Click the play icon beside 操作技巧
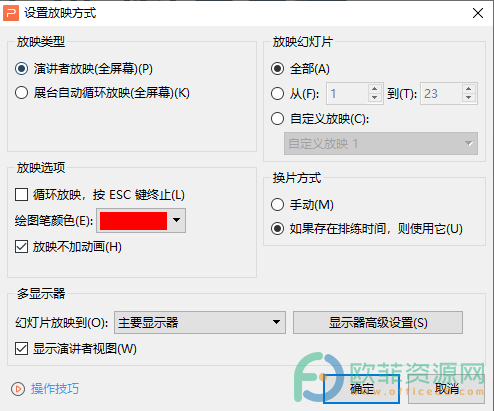Viewport: 494px width, 411px height. point(18,389)
